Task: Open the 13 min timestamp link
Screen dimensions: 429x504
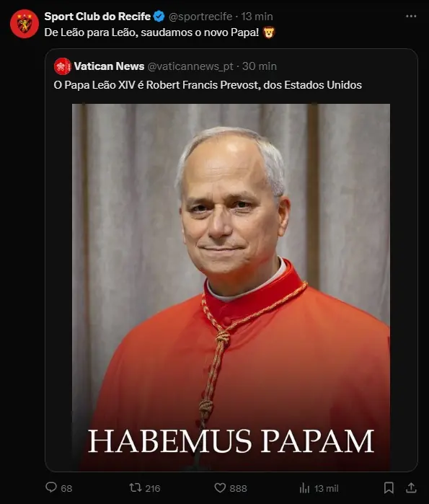Action: 257,17
